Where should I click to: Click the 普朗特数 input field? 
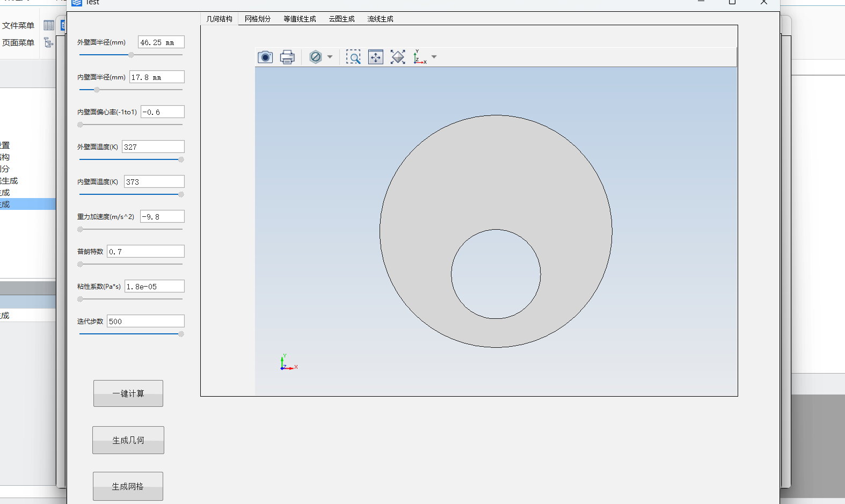coord(145,252)
